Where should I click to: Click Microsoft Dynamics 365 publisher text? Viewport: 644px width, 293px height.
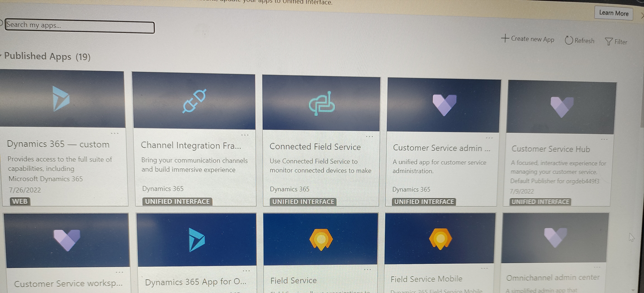tap(46, 179)
